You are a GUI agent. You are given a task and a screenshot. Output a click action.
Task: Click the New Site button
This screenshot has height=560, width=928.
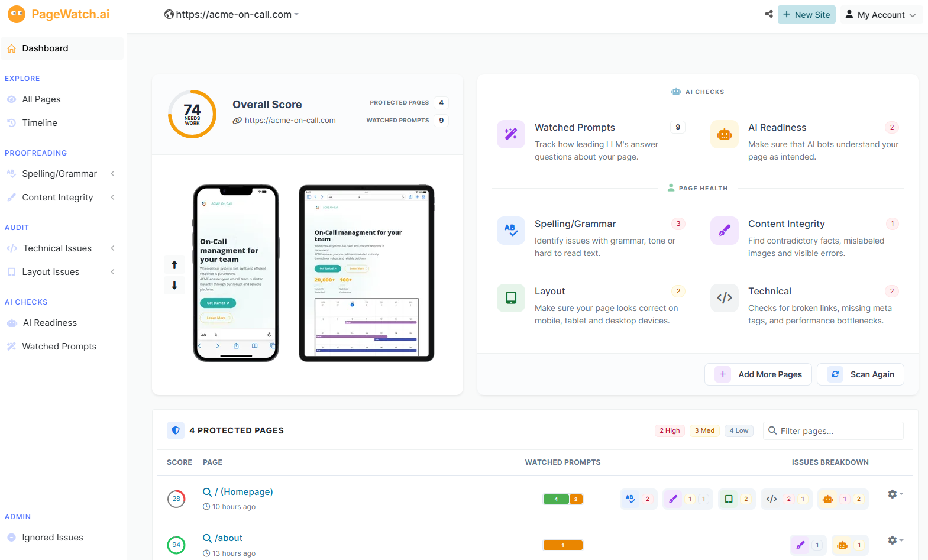tap(807, 15)
